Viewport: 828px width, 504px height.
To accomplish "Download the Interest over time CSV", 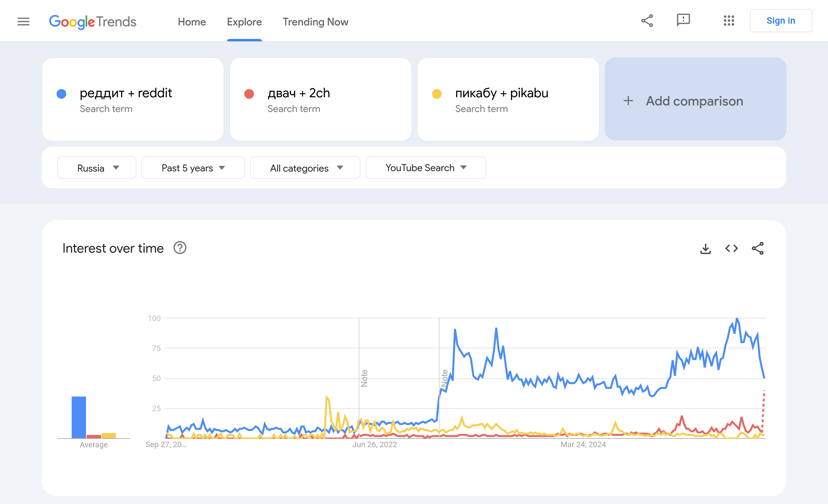I will (705, 249).
